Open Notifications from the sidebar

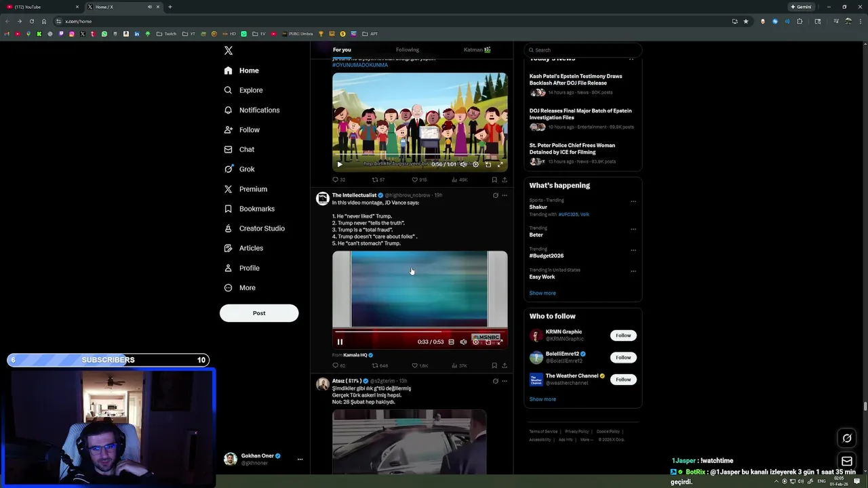[252, 110]
